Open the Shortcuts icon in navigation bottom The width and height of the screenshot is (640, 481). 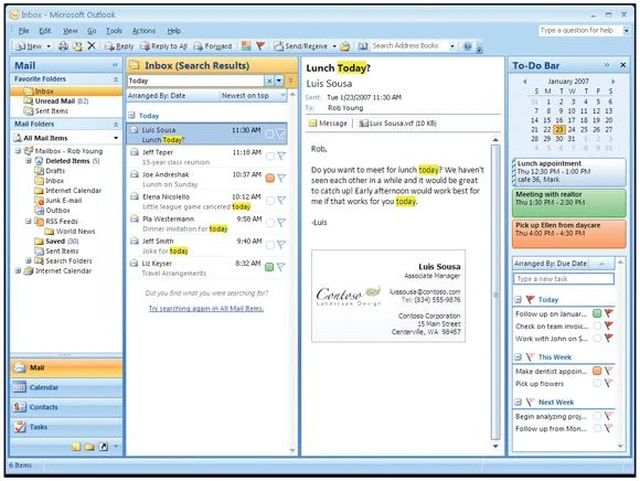[103, 447]
